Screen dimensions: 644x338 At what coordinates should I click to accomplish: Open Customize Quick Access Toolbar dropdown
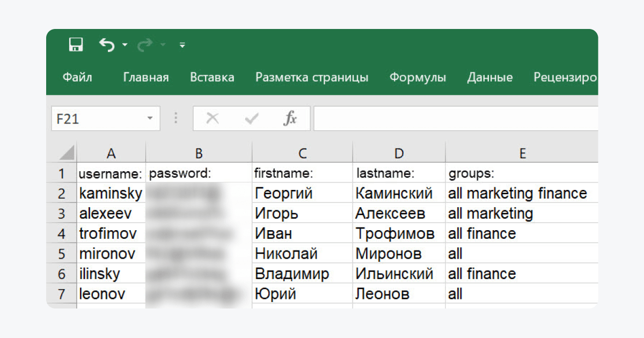click(182, 46)
